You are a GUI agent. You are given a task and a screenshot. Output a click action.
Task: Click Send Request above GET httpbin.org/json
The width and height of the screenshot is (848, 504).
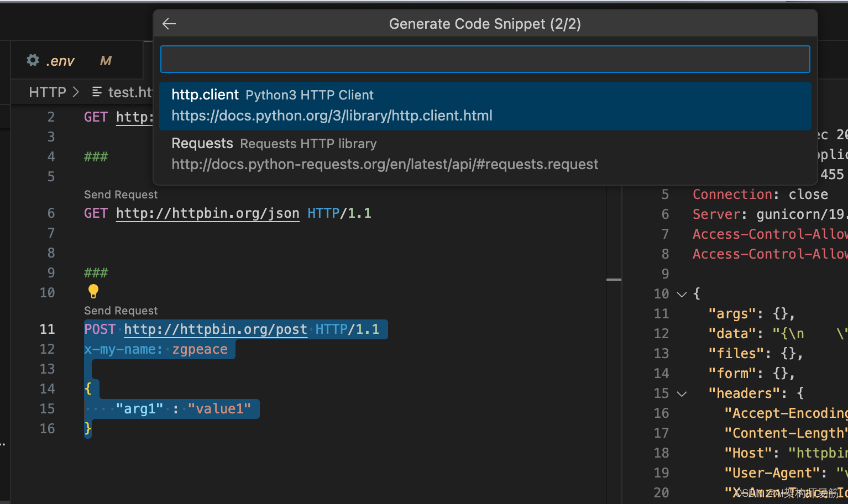point(121,195)
